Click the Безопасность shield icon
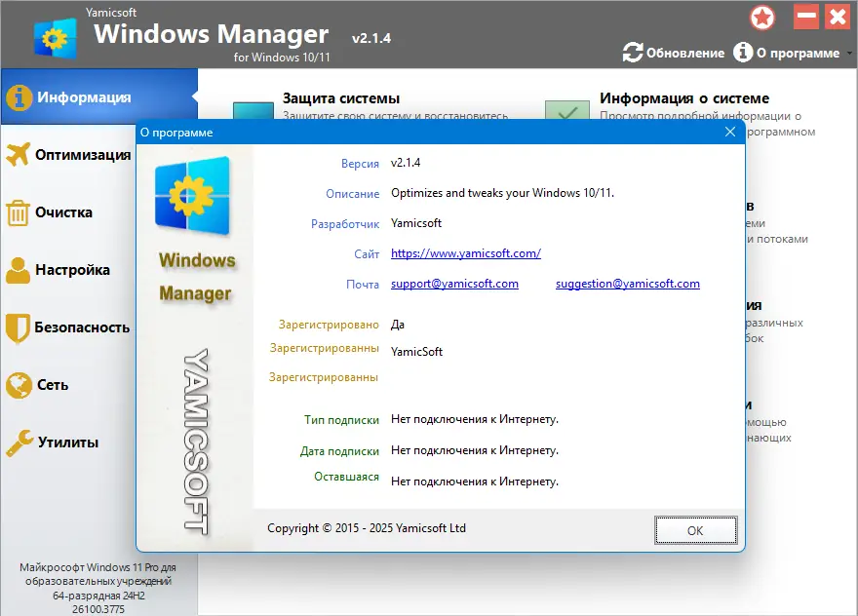Image resolution: width=858 pixels, height=616 pixels. (x=18, y=327)
